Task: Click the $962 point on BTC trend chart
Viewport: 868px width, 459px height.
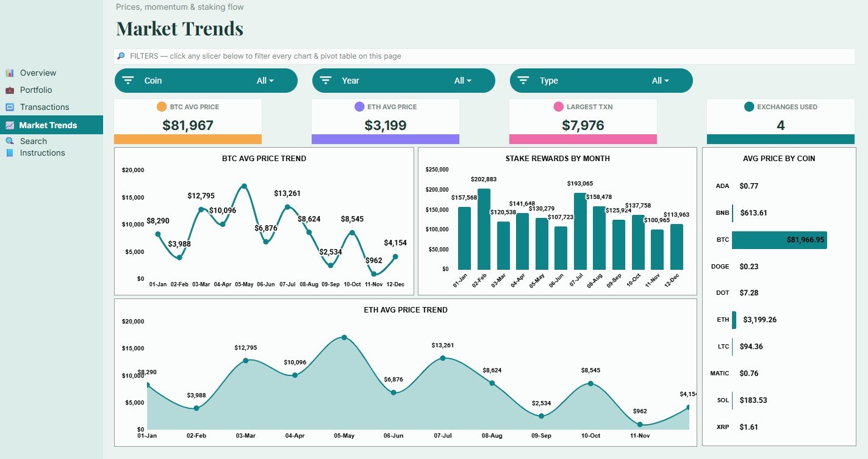Action: click(x=373, y=273)
